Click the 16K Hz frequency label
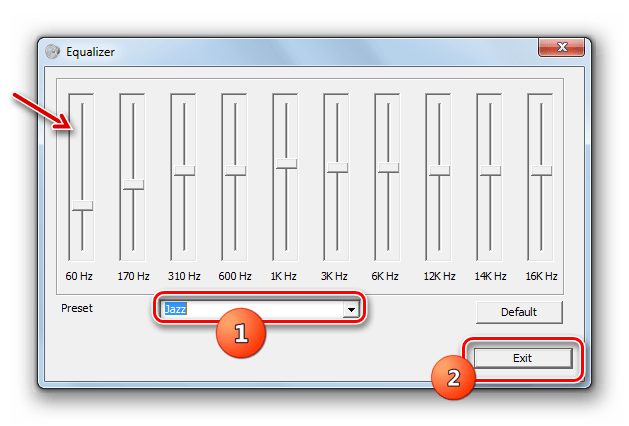 540,275
